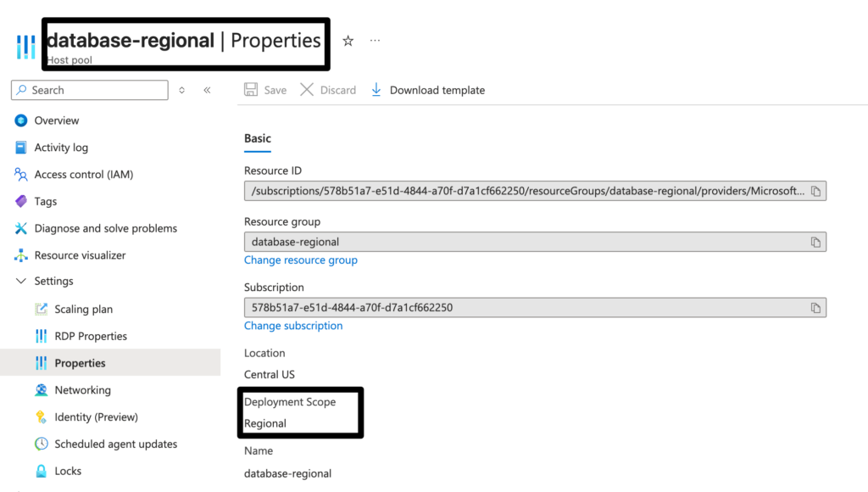Favorite this host pool with the star icon
The image size is (868, 492).
[x=348, y=41]
